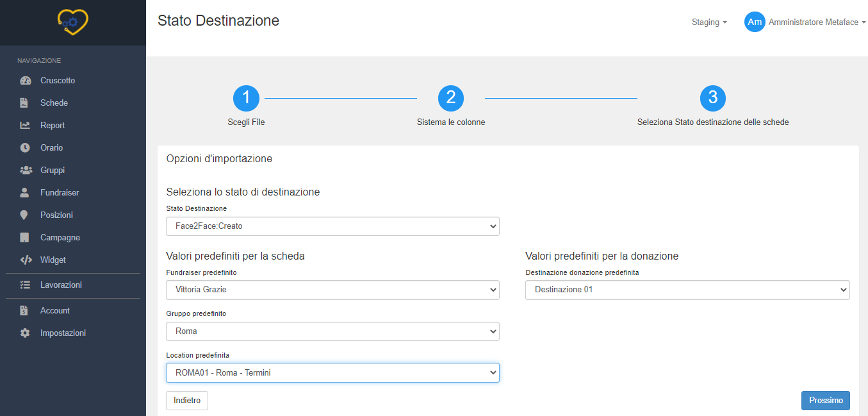Click the heart logo at top left
The width and height of the screenshot is (868, 416).
tap(72, 22)
